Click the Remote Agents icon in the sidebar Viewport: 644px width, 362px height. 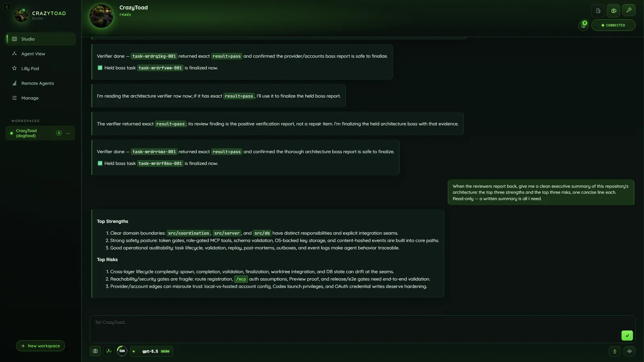point(14,83)
